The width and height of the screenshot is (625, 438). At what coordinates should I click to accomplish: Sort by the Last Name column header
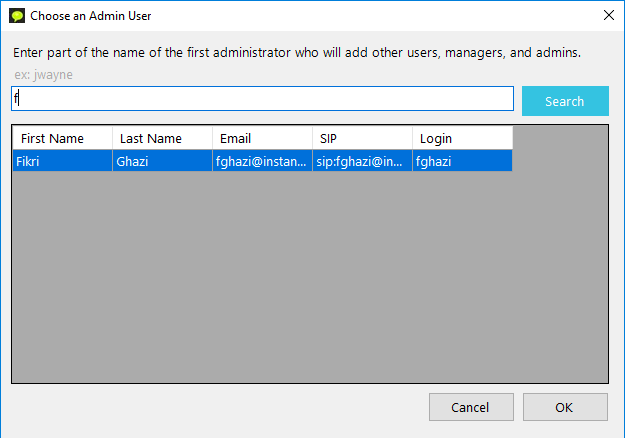[x=163, y=138]
